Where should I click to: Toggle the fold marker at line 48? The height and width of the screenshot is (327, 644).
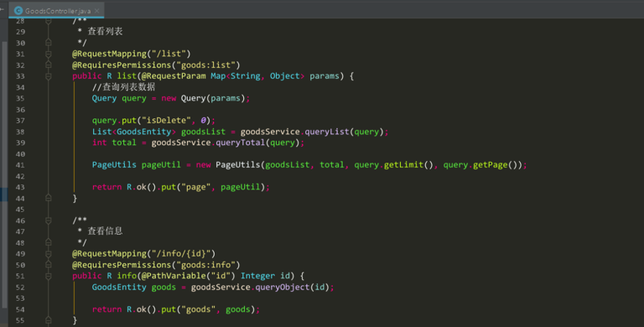pyautogui.click(x=49, y=243)
